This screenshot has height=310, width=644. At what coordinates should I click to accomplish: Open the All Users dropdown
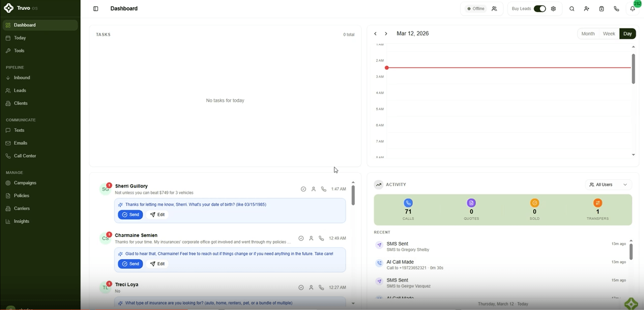[x=609, y=185]
